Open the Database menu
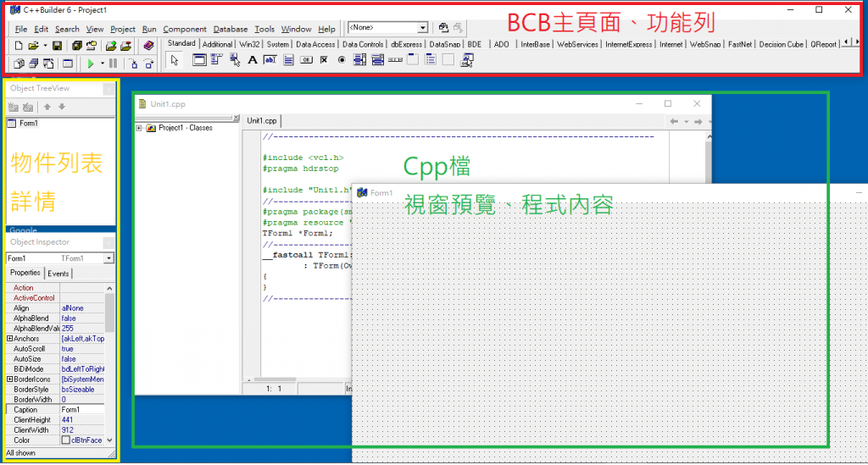 [231, 29]
